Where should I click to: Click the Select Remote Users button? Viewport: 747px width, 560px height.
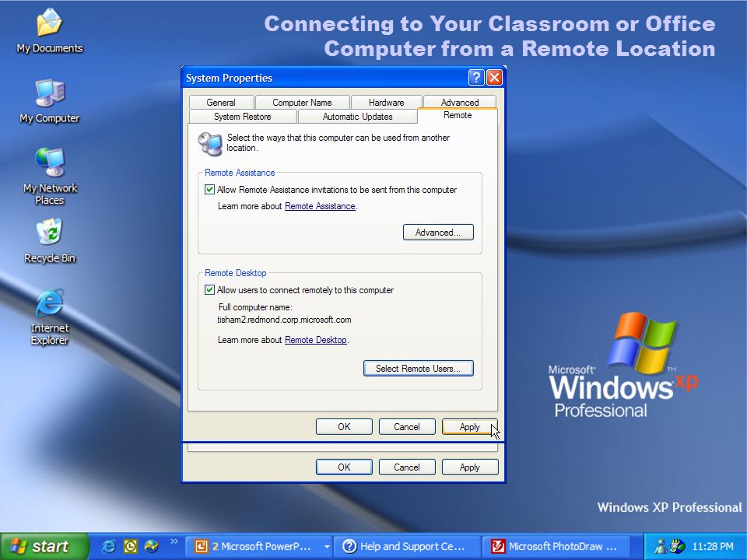(x=419, y=368)
